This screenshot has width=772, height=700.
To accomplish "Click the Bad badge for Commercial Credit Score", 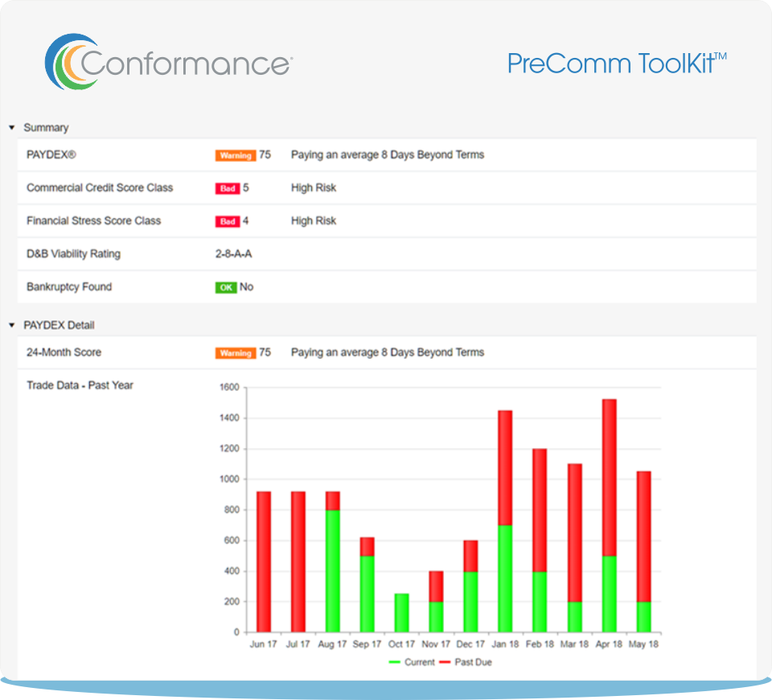I will 228,188.
